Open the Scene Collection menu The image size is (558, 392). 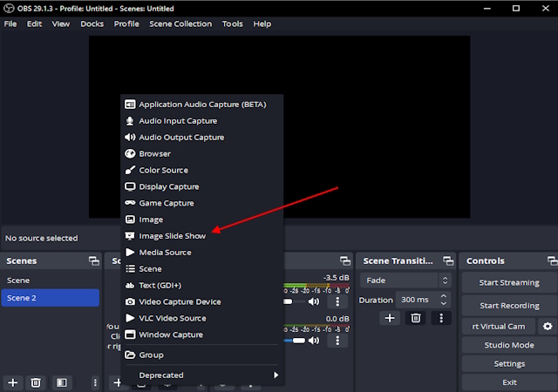click(180, 24)
